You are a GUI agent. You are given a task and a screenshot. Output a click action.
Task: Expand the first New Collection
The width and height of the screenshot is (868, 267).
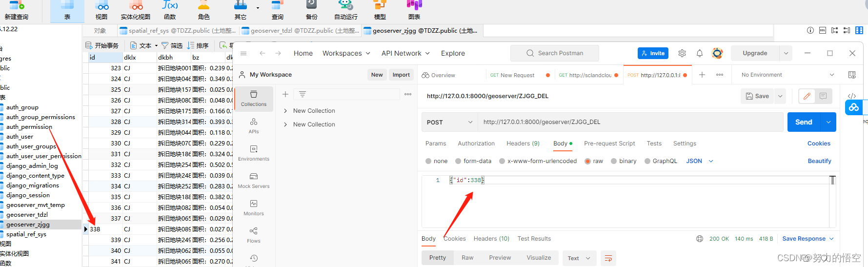pyautogui.click(x=285, y=111)
